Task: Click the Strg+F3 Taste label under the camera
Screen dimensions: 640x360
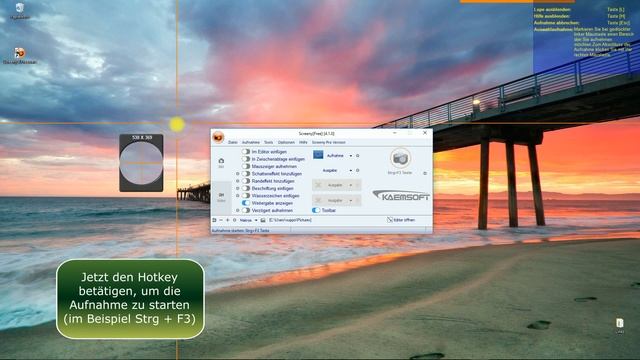Action: coord(400,173)
